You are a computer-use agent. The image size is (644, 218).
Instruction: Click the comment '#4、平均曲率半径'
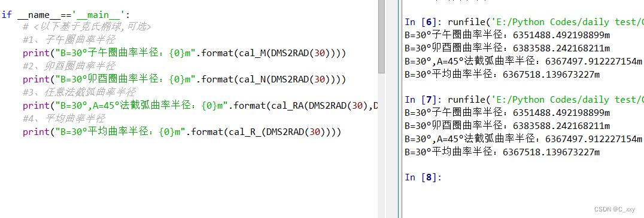pyautogui.click(x=63, y=119)
